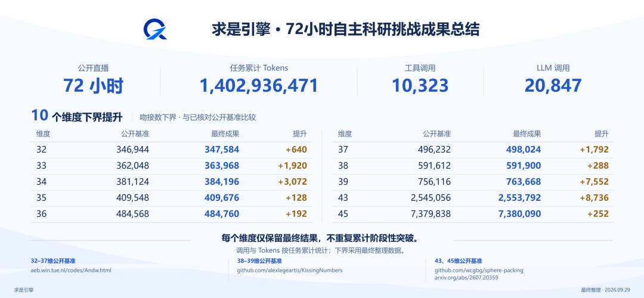Click the 43、45维公开基准 heading
The width and height of the screenshot is (644, 298).
[458, 261]
